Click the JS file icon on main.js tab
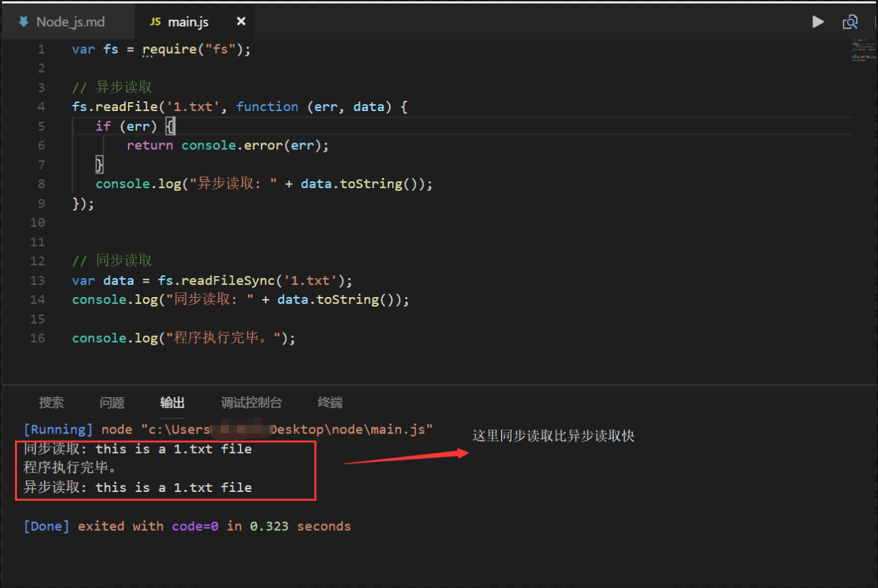878x588 pixels. point(155,22)
